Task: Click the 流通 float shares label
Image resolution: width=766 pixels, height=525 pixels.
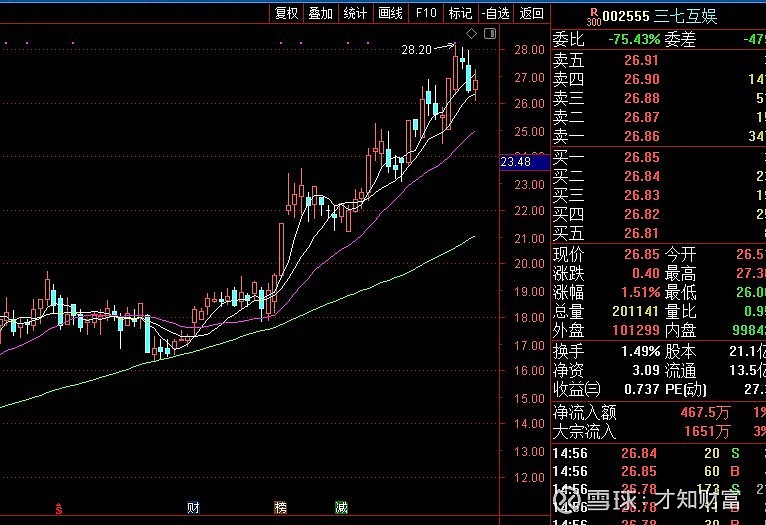Action: click(680, 371)
